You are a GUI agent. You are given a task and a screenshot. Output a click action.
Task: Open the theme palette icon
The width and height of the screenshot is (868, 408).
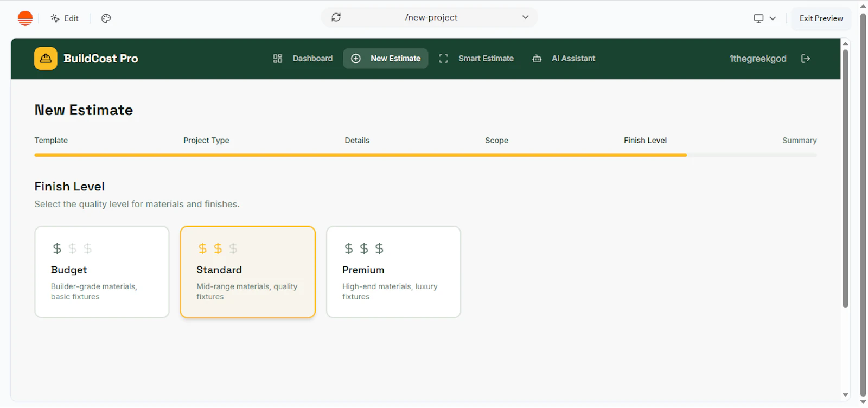[x=106, y=18]
